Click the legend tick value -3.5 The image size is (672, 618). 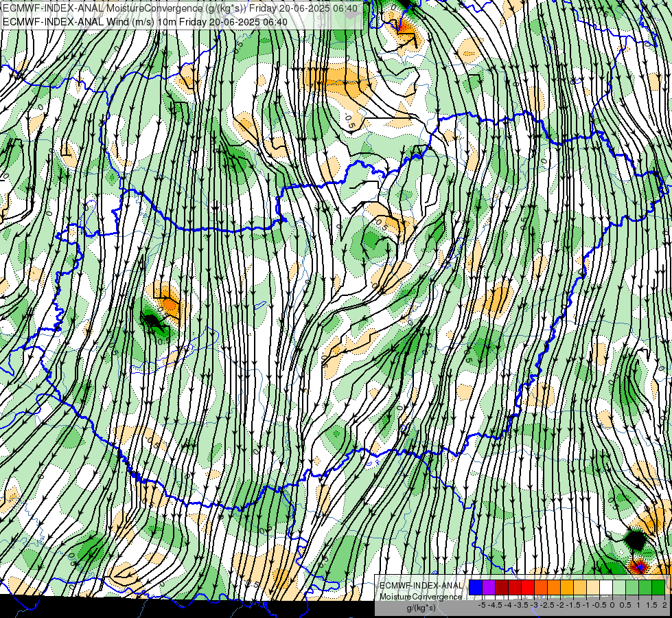pyautogui.click(x=521, y=605)
